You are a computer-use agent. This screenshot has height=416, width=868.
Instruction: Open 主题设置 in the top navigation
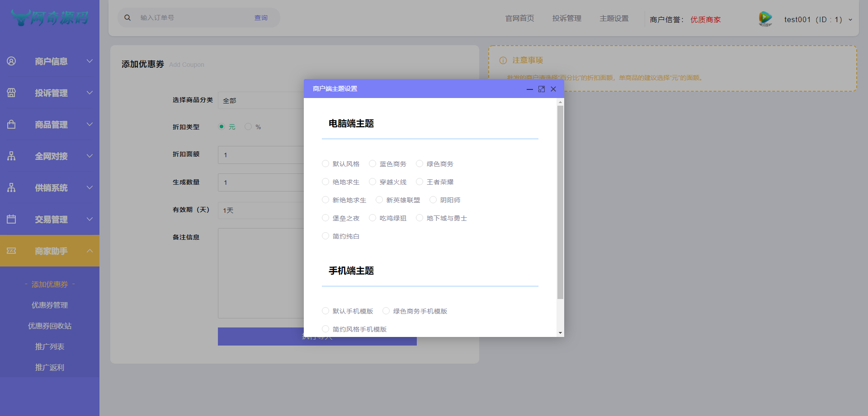614,18
